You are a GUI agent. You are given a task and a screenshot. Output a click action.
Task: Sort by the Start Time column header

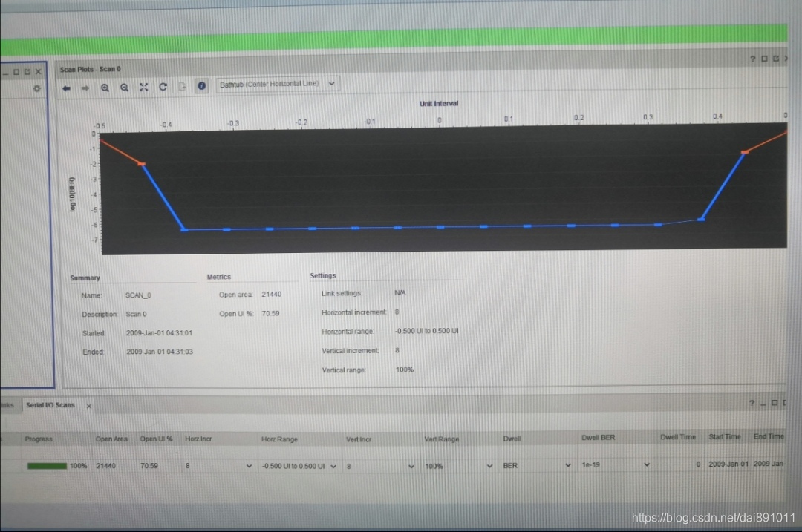point(724,436)
